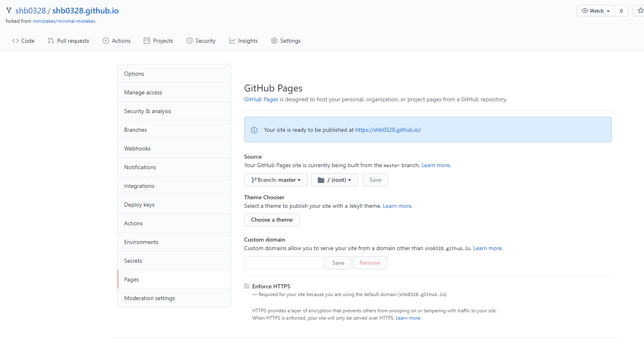The image size is (644, 342).
Task: Click Learn more in the Source section
Action: (436, 165)
